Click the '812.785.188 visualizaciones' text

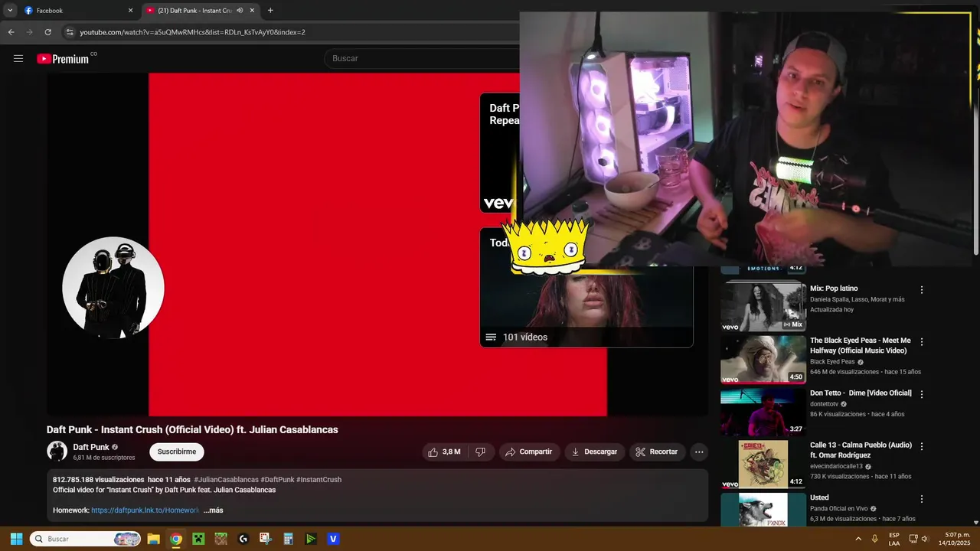click(x=99, y=480)
